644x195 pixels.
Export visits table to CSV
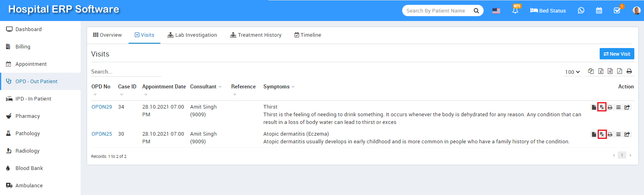[610, 71]
